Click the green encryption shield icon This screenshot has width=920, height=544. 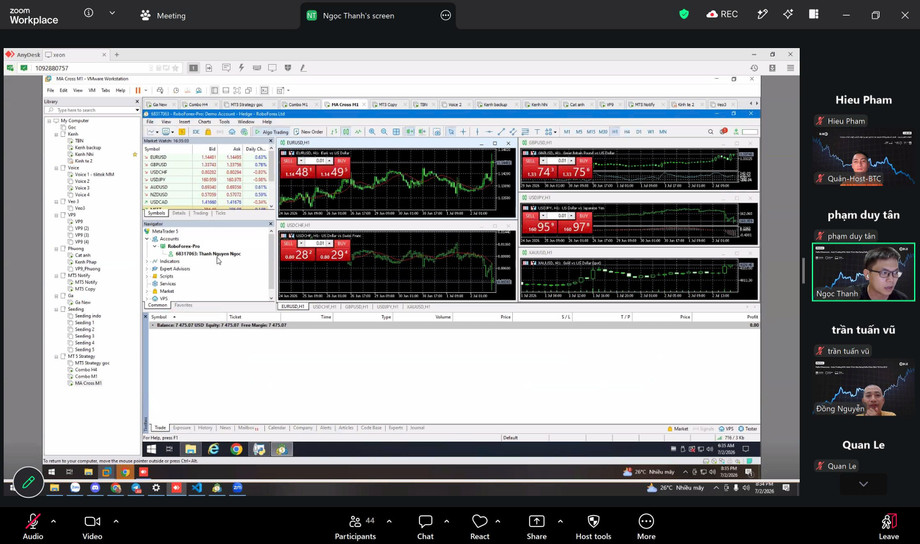(x=684, y=14)
